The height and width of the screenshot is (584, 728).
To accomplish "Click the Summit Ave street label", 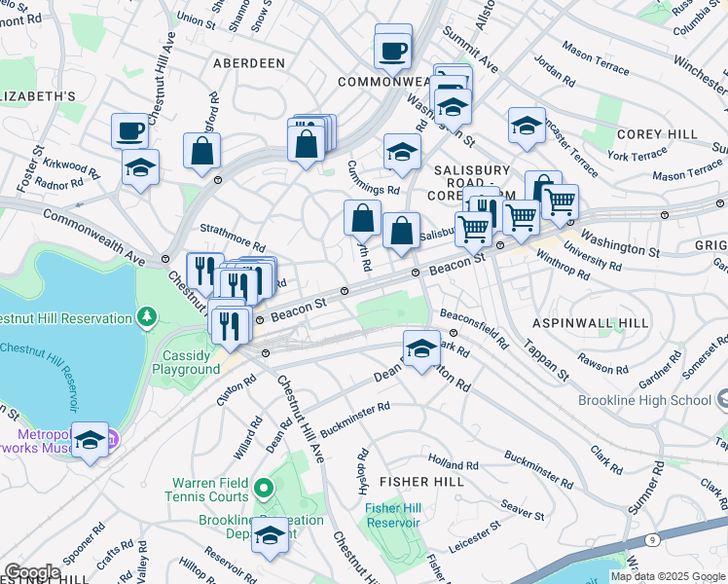I will click(x=470, y=50).
